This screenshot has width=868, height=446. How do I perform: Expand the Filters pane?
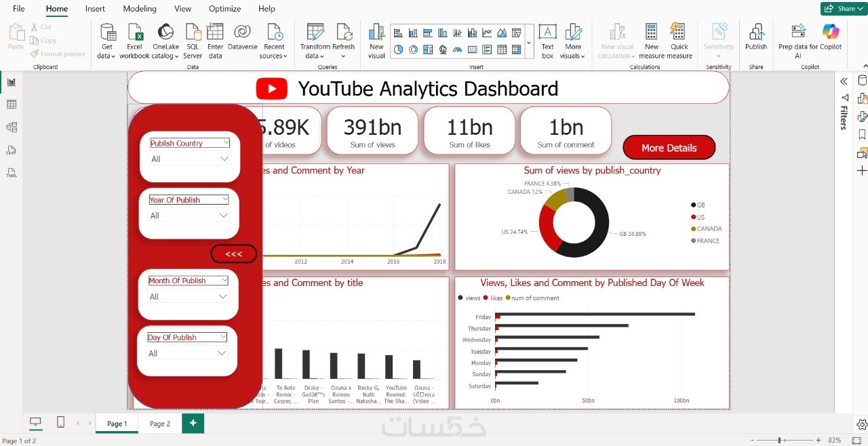[844, 81]
